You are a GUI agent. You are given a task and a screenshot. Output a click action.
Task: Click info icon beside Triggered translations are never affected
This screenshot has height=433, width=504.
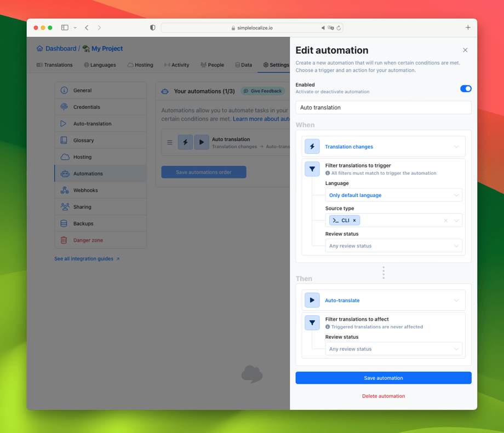pyautogui.click(x=328, y=327)
